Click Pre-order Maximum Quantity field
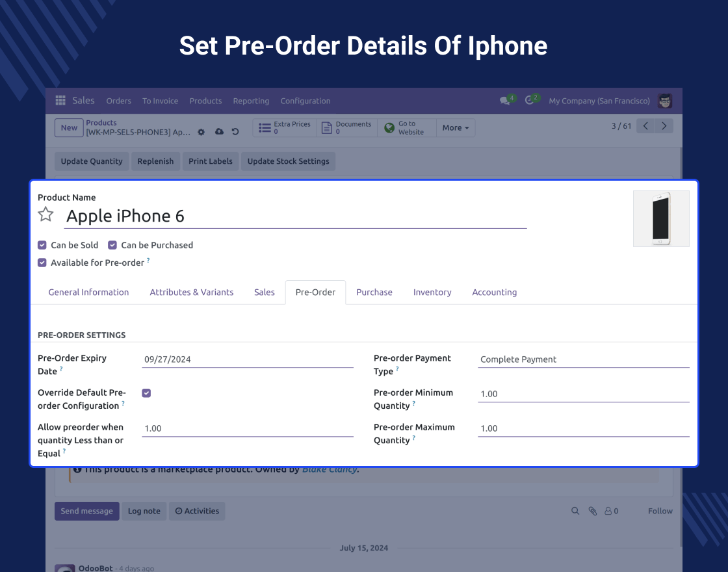This screenshot has height=572, width=728. tap(584, 428)
